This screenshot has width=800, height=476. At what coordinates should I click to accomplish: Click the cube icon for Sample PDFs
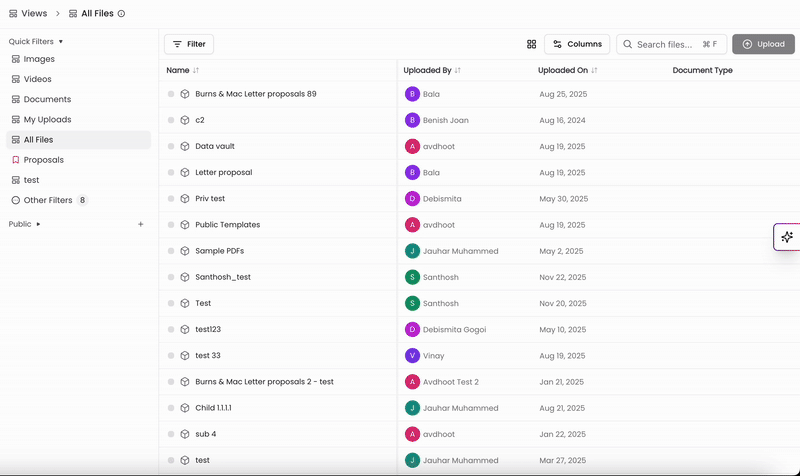[x=185, y=251]
